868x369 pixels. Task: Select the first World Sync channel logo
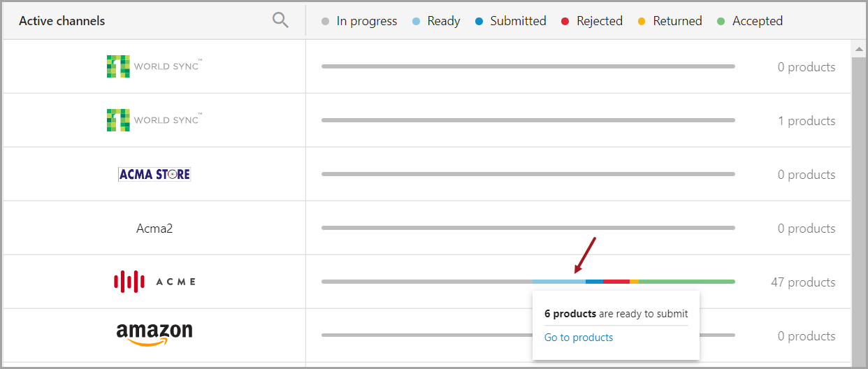coord(154,66)
